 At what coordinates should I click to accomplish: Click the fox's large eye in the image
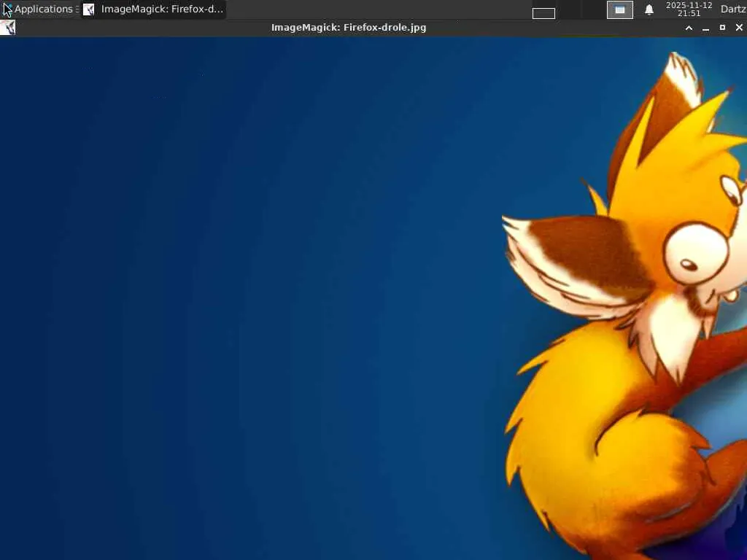(695, 254)
